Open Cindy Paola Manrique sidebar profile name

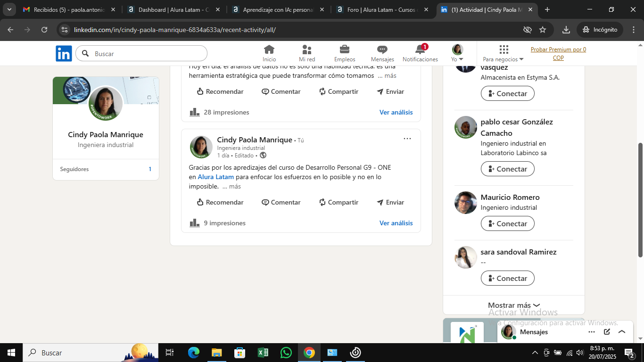click(106, 134)
